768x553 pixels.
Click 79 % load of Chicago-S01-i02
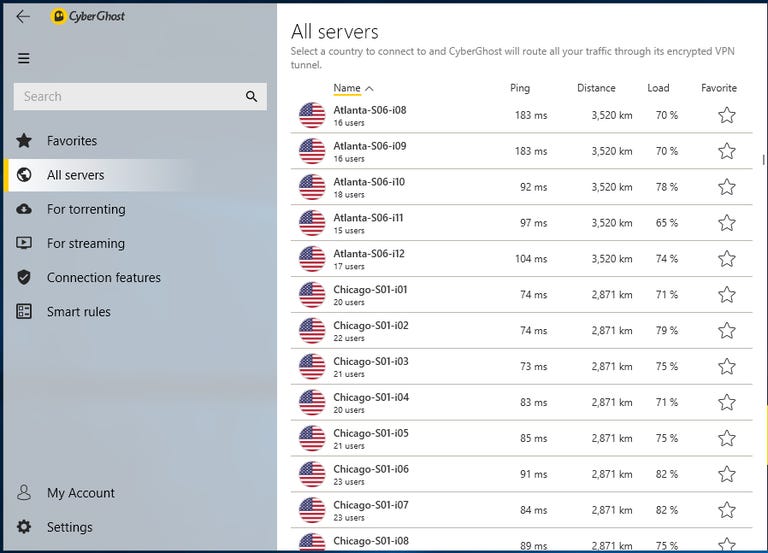pos(667,331)
